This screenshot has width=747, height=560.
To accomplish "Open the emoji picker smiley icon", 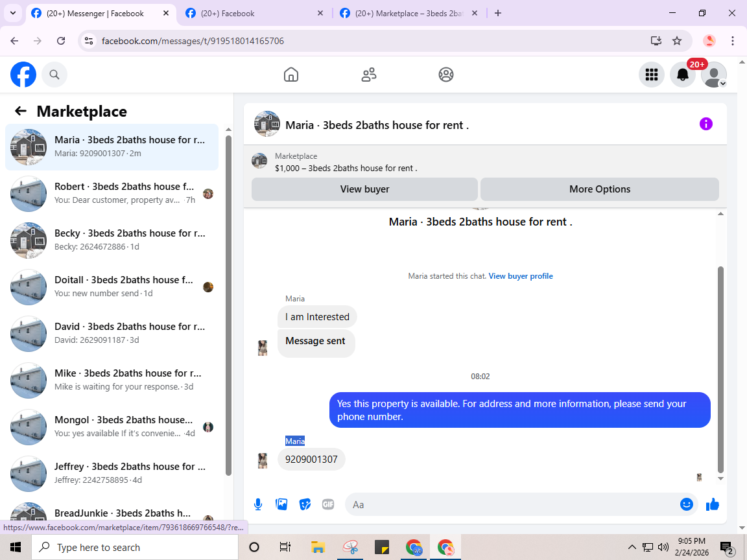I will tap(687, 504).
